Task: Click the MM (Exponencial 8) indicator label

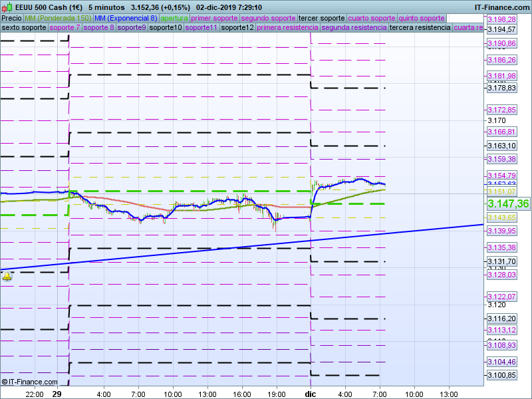Action: point(126,18)
